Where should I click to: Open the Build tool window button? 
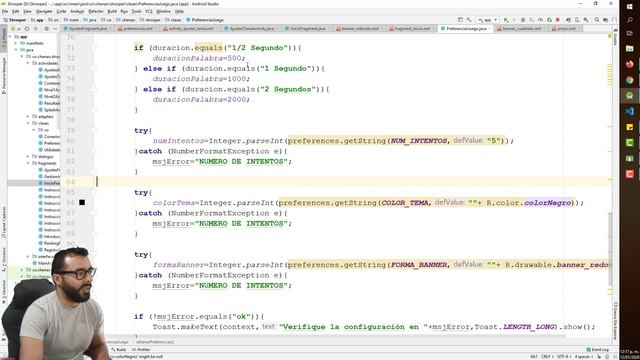119,350
